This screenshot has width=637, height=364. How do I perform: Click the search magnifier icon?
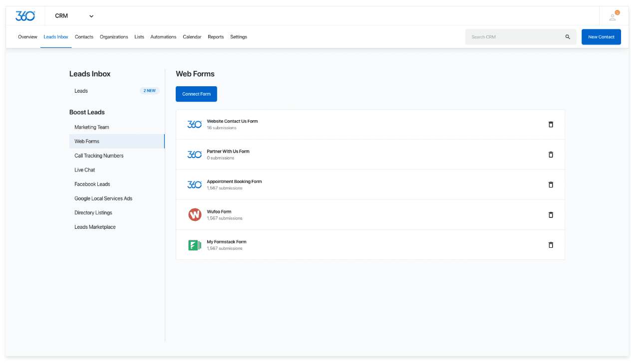coord(568,37)
